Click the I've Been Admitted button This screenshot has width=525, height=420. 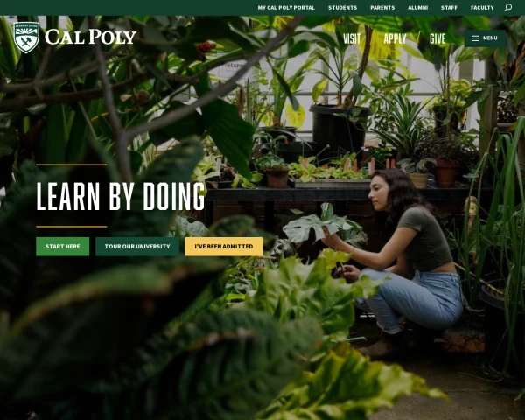pyautogui.click(x=224, y=247)
